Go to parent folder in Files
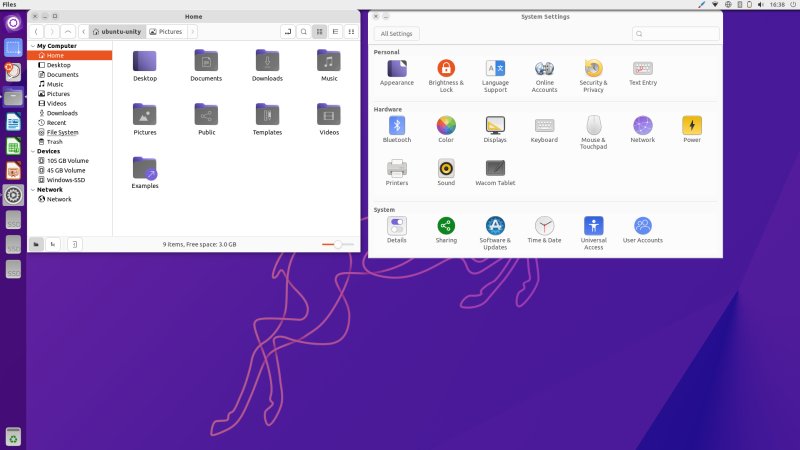Image resolution: width=800 pixels, height=450 pixels. [x=68, y=32]
